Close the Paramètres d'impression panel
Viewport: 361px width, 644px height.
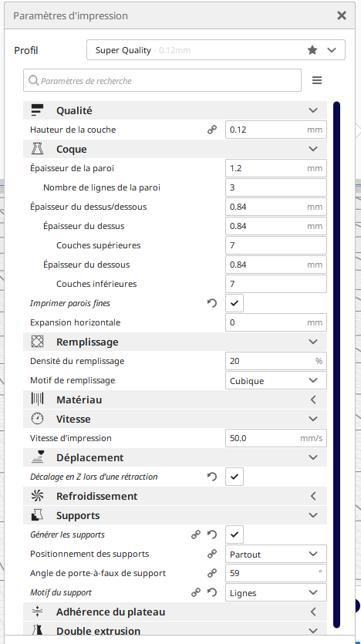pyautogui.click(x=342, y=15)
